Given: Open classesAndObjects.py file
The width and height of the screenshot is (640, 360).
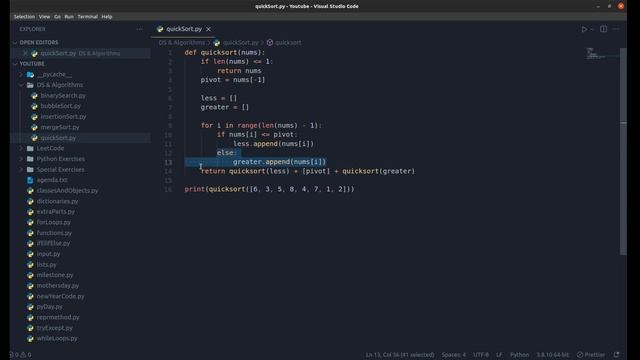Looking at the screenshot, I should [x=67, y=191].
